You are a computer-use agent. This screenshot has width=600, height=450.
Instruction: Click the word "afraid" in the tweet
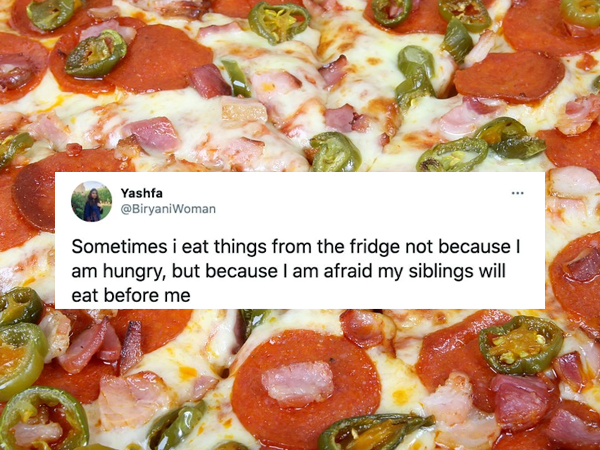click(349, 271)
